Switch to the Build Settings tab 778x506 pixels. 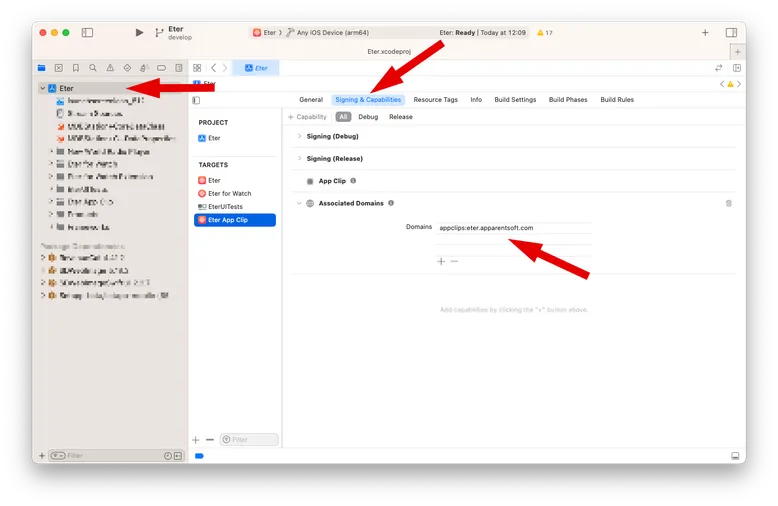coord(515,100)
